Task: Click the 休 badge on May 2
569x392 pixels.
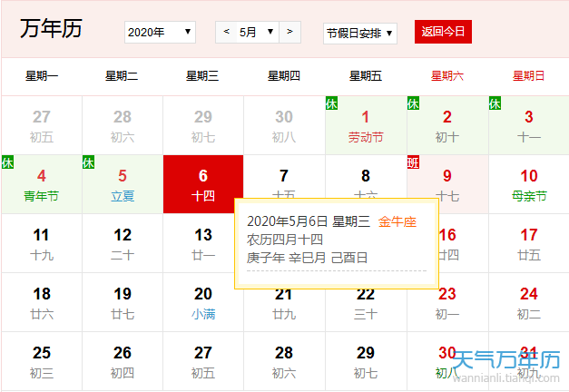Action: pyautogui.click(x=414, y=103)
